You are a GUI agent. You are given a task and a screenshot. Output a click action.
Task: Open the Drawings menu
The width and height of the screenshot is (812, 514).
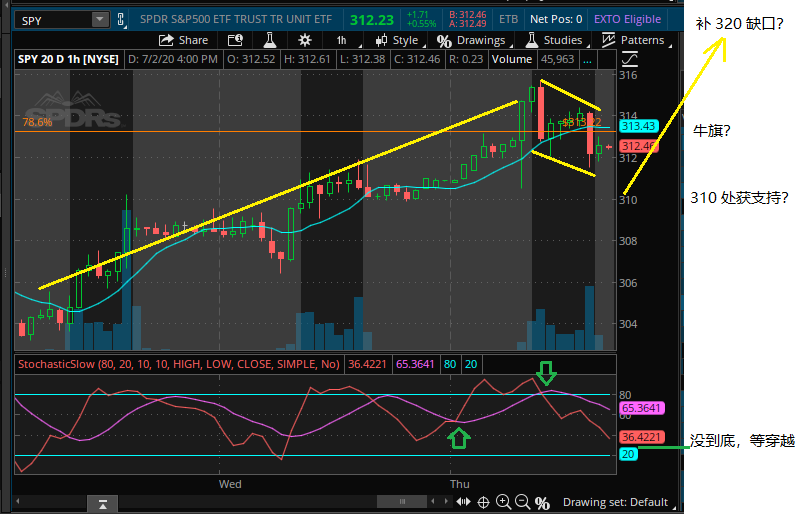pyautogui.click(x=471, y=40)
